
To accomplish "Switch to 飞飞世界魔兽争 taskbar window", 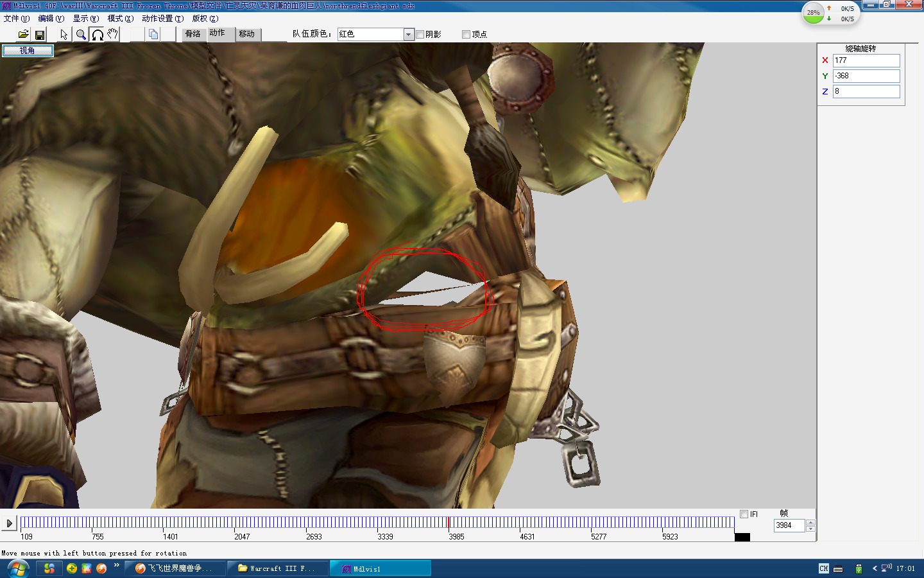I will [175, 568].
